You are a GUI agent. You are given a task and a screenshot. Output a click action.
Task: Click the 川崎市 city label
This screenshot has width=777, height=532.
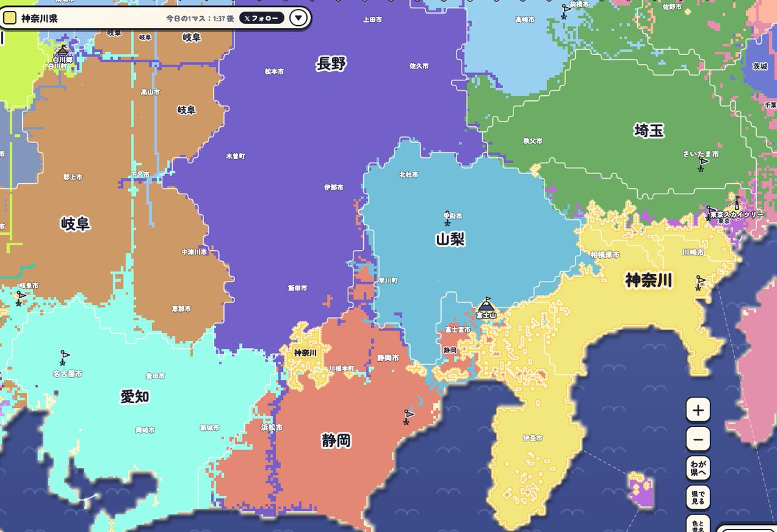tap(692, 252)
